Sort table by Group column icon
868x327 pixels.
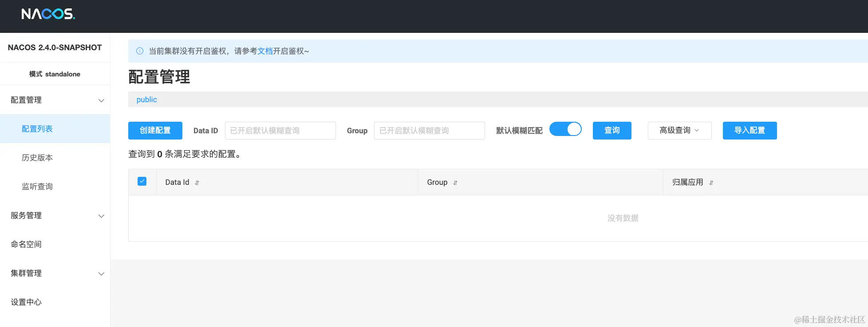click(455, 183)
